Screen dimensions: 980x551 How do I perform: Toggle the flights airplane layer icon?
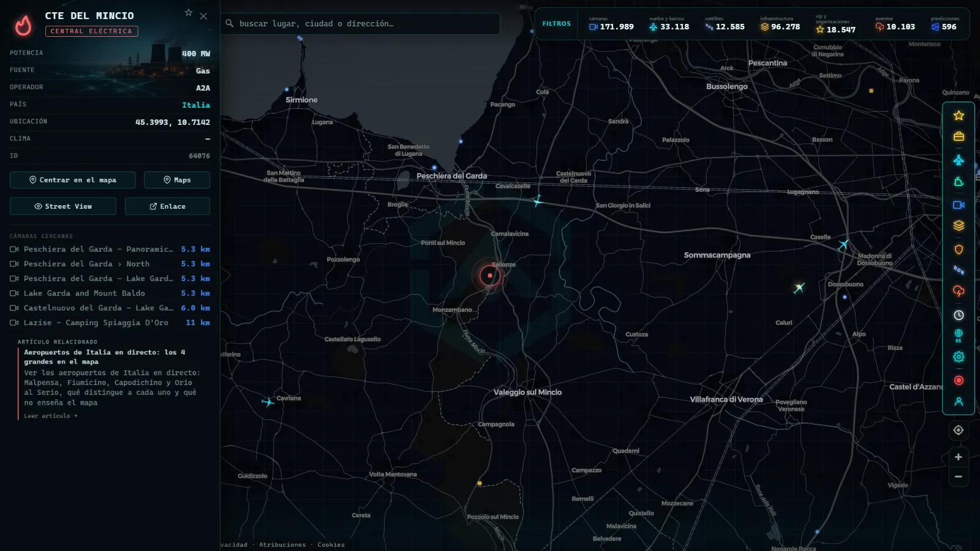coord(959,160)
